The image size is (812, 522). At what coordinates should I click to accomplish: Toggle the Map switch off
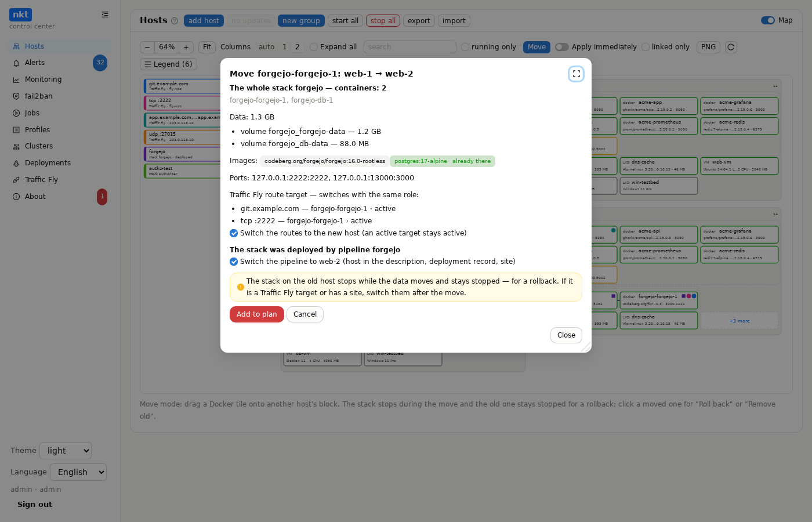coord(767,20)
